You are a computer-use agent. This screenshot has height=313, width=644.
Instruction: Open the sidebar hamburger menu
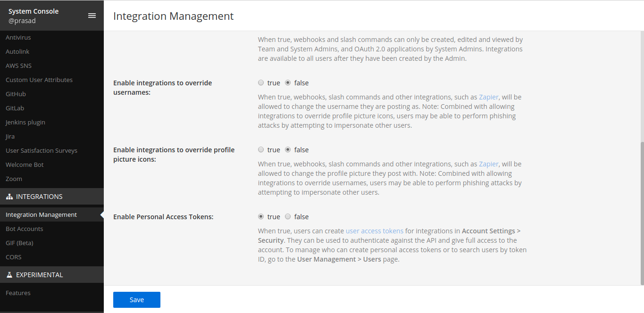click(x=92, y=15)
